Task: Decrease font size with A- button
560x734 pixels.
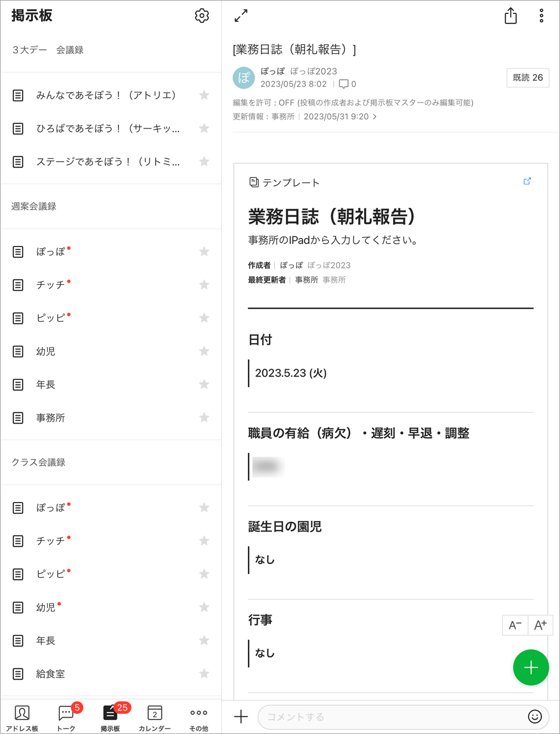Action: 515,625
